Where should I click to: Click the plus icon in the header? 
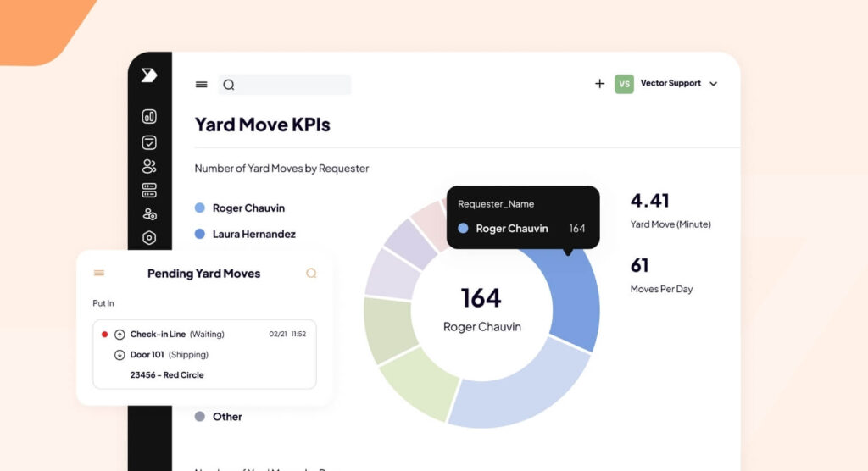pos(599,84)
